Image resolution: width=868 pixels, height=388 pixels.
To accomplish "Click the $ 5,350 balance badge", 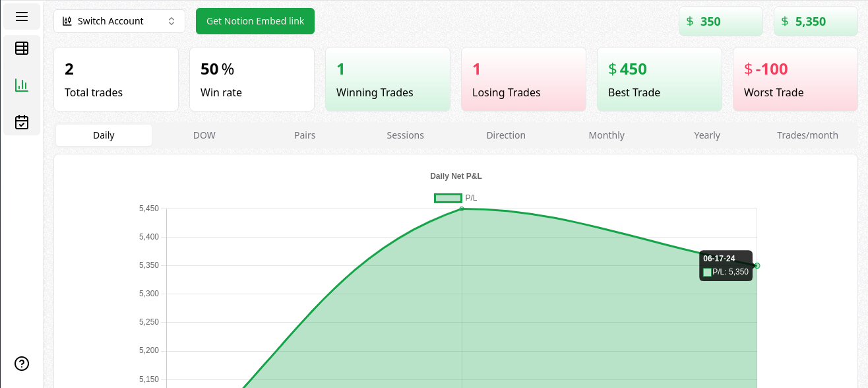I will pyautogui.click(x=816, y=21).
